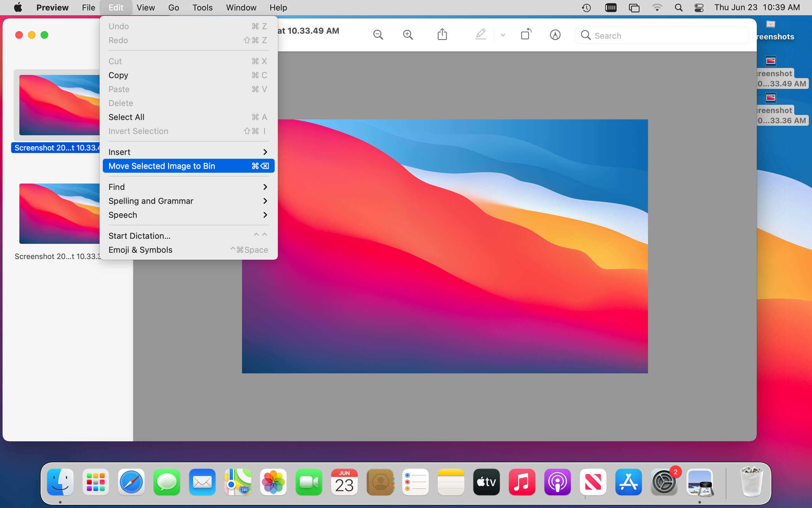Choose Move Selected Image to Bin

pyautogui.click(x=189, y=166)
